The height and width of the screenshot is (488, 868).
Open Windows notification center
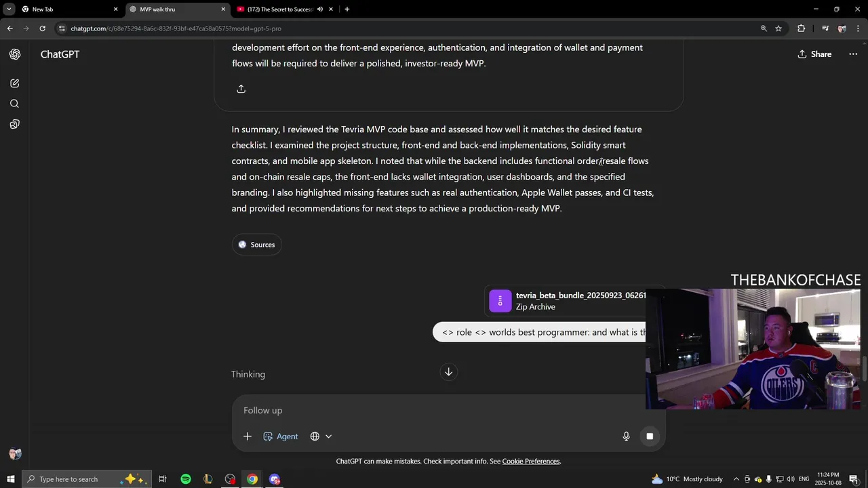point(854,479)
